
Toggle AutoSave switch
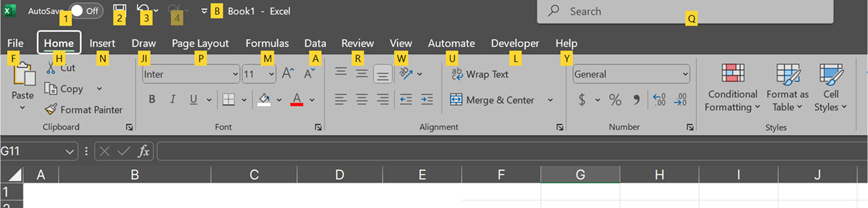click(86, 11)
